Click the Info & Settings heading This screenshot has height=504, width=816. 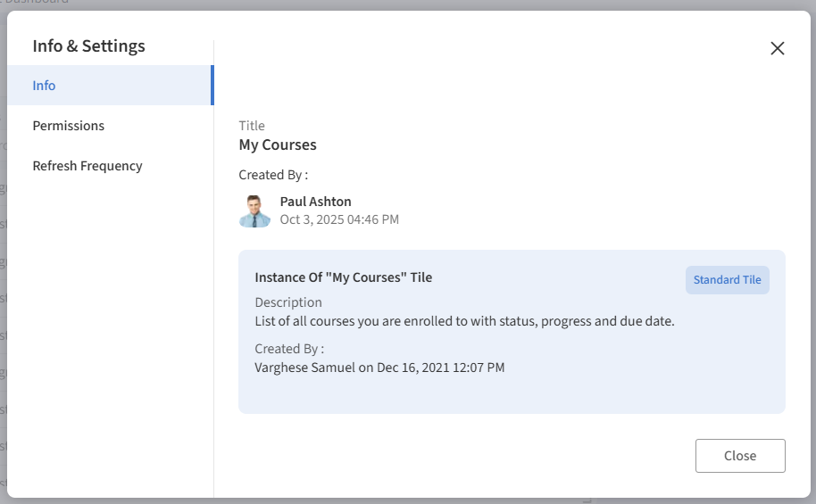88,46
